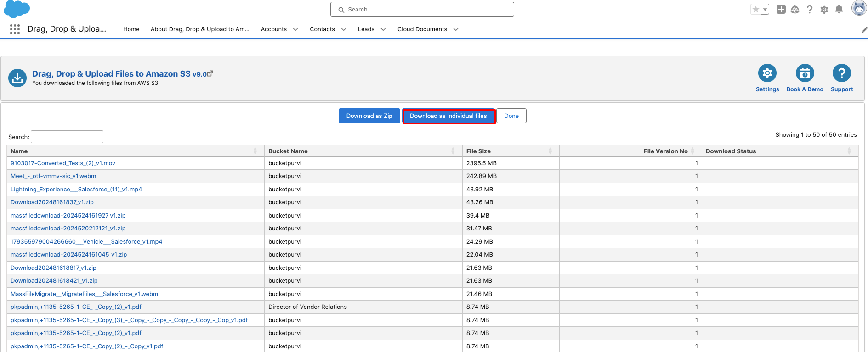This screenshot has height=352, width=868.
Task: Open the Salesforce Help question mark
Action: (x=810, y=9)
